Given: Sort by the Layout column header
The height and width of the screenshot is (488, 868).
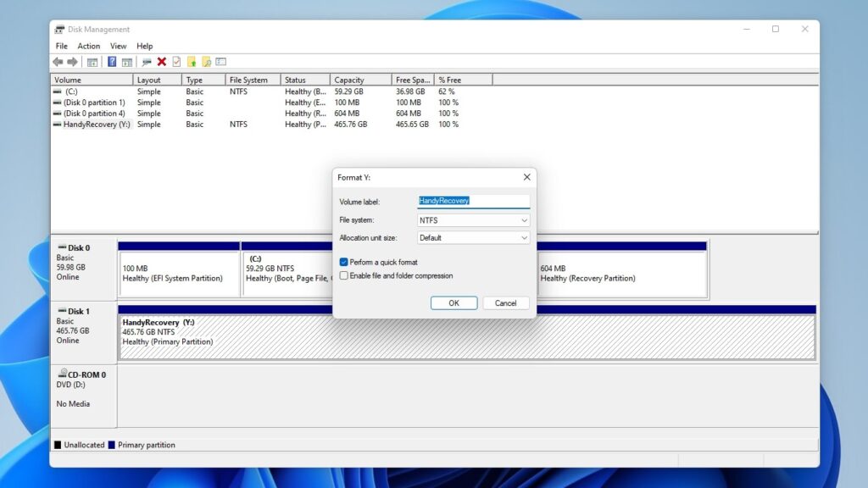Looking at the screenshot, I should (x=157, y=80).
